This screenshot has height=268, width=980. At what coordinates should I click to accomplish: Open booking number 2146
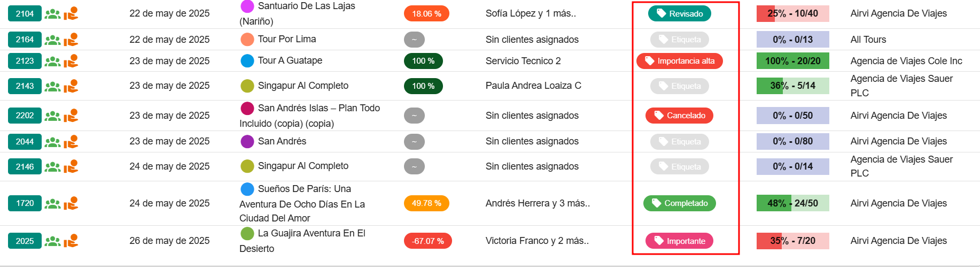click(x=25, y=167)
